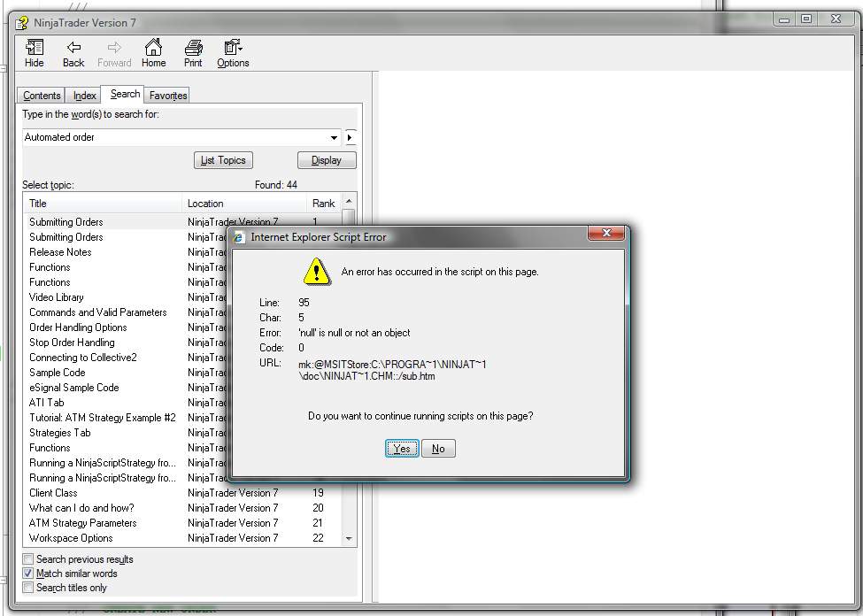Uncheck Match similar words checkbox
Screen dimensions: 863x616
[28, 574]
